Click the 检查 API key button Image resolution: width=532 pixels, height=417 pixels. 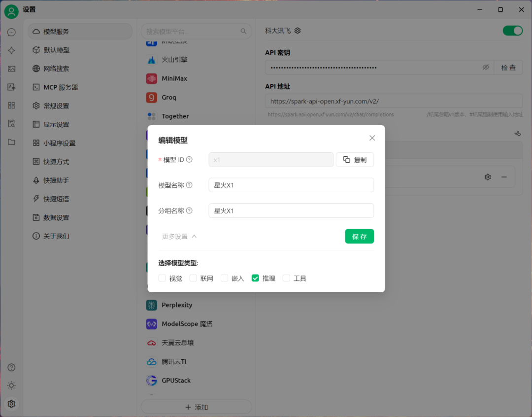point(508,68)
